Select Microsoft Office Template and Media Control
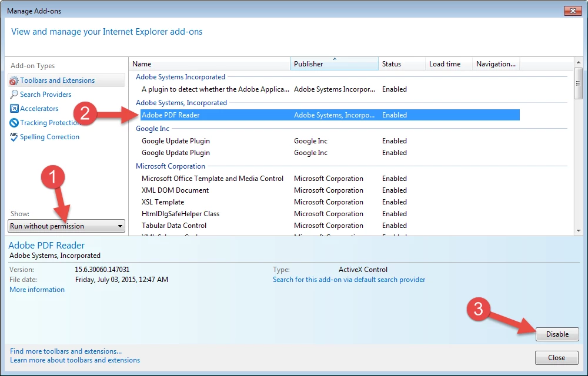Screen dimensions: 588x376 [330, 178]
